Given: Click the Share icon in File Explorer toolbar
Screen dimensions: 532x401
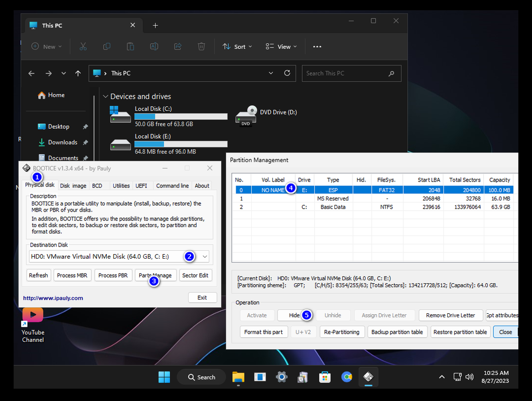Looking at the screenshot, I should coord(178,47).
